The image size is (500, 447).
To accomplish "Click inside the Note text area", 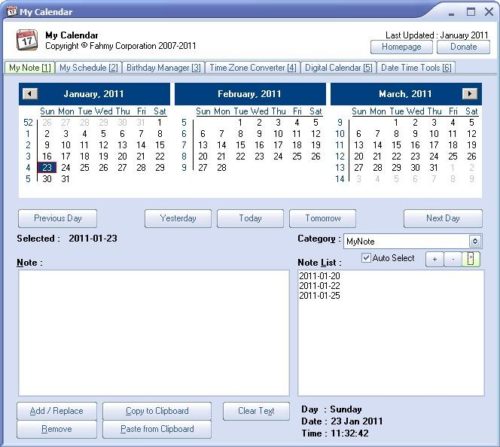I will coord(154,333).
